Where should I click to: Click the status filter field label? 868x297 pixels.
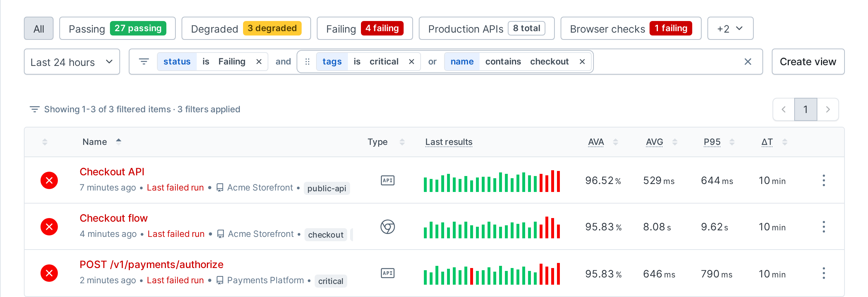(177, 62)
